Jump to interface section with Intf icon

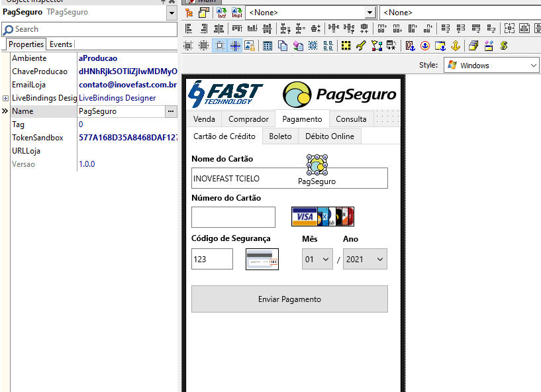(x=222, y=13)
